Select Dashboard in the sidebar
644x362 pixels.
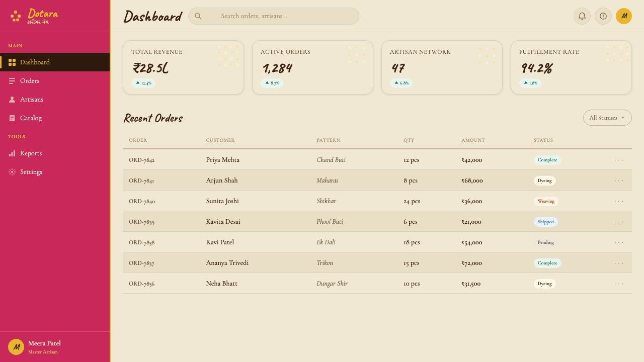pos(55,62)
